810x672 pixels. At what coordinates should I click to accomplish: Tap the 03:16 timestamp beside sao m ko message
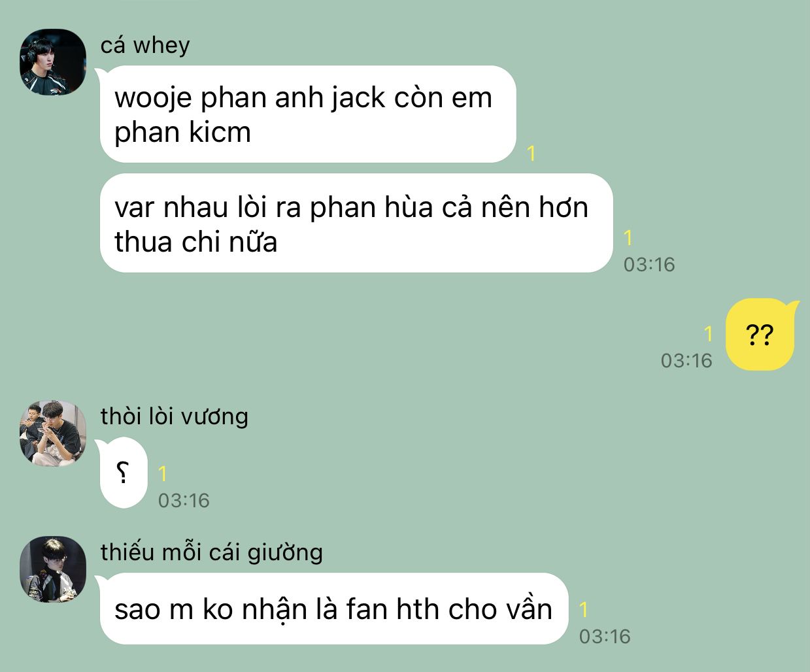605,636
